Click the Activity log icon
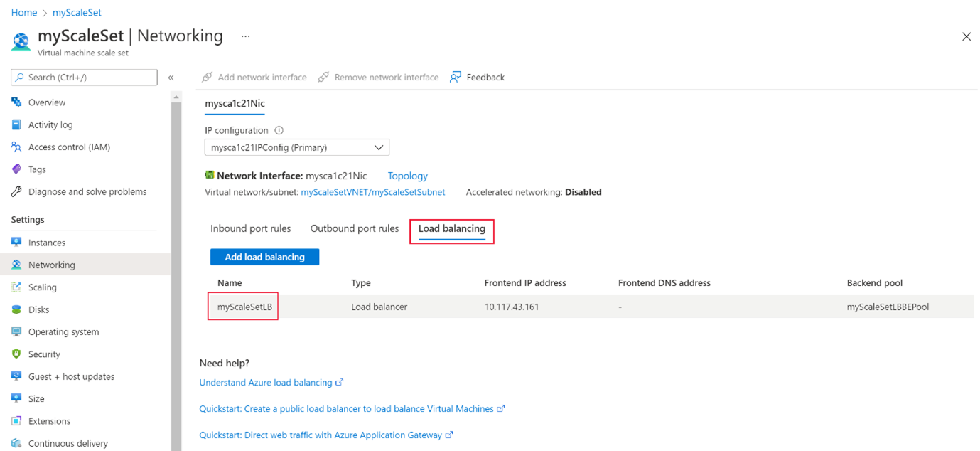 tap(16, 124)
